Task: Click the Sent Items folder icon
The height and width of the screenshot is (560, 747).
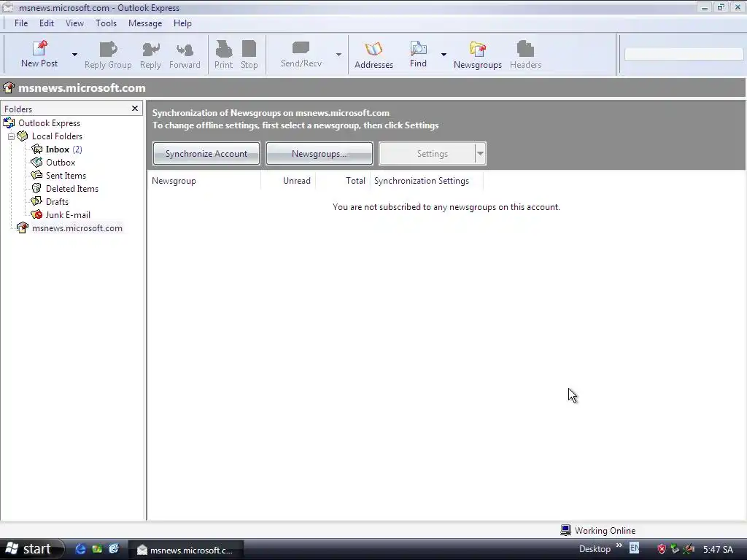Action: pyautogui.click(x=36, y=175)
